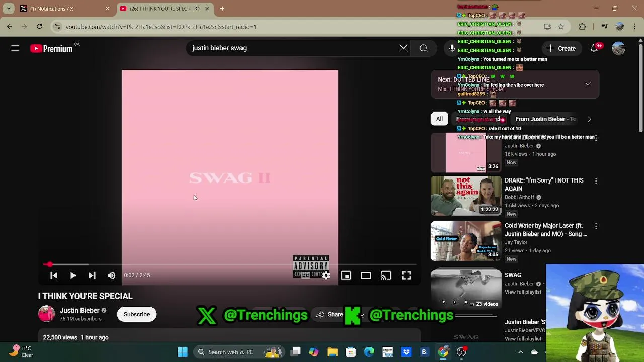Toggle theater mode in player
This screenshot has width=644, height=362.
(366, 275)
